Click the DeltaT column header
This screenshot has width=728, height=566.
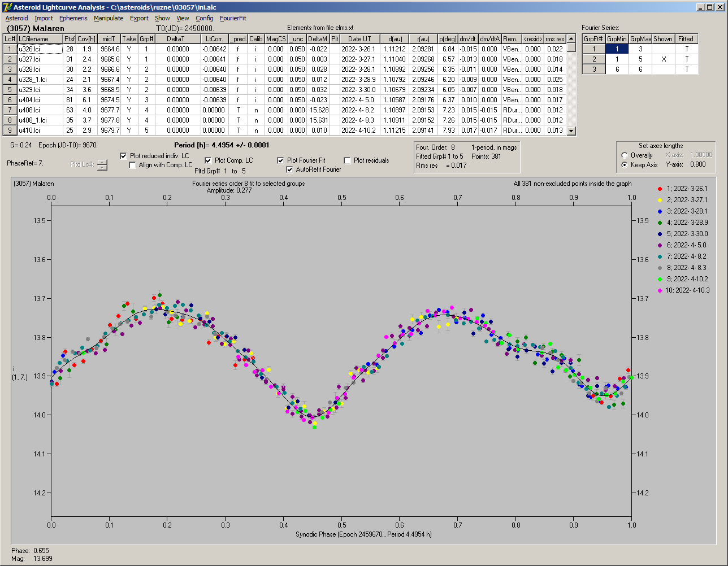(x=178, y=39)
